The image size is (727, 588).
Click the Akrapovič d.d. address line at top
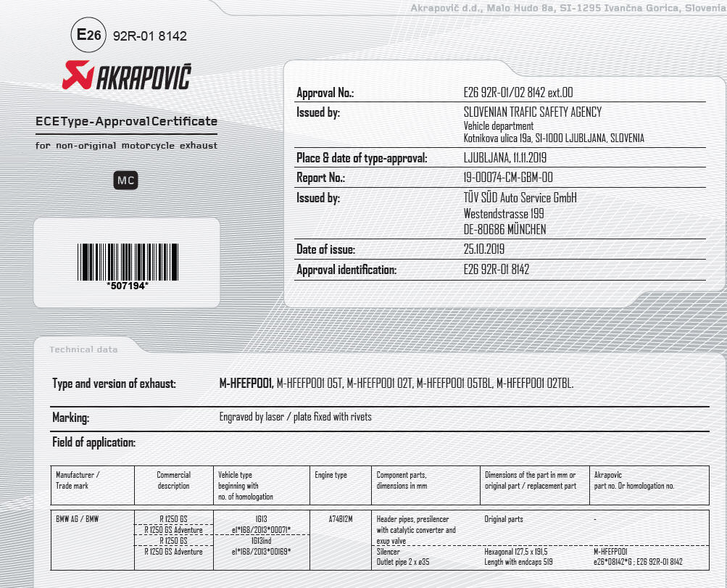click(x=568, y=8)
